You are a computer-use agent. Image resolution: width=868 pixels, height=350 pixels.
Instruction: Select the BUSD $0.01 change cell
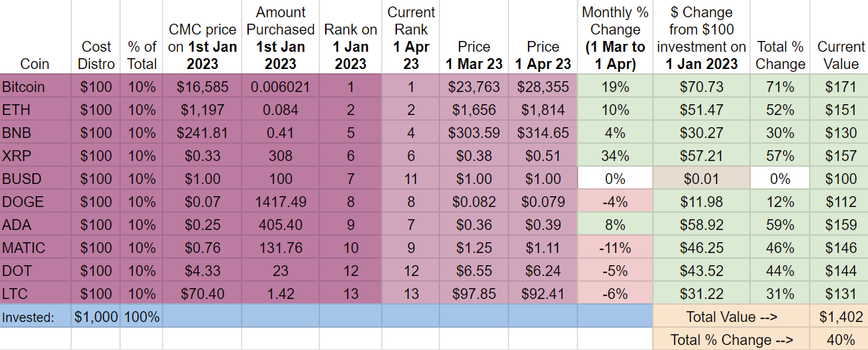pyautogui.click(x=700, y=179)
